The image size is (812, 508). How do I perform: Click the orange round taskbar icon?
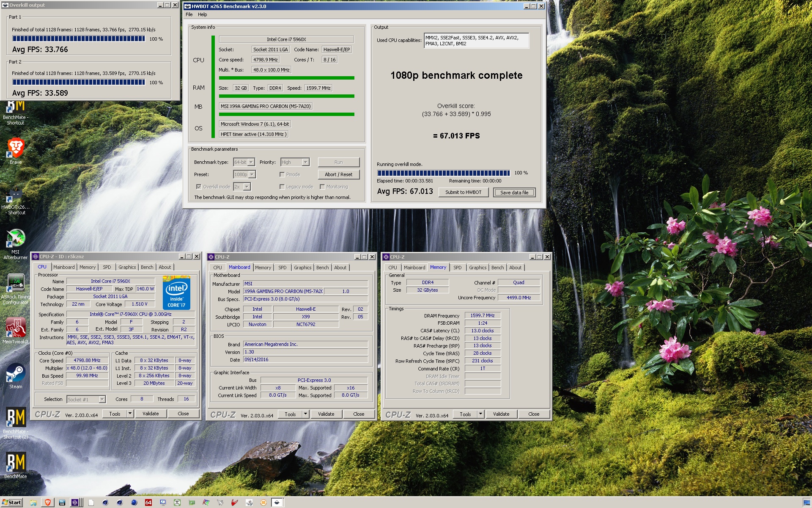[x=263, y=502]
